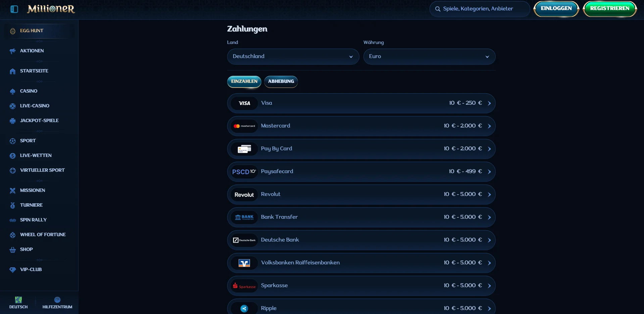Click the Turniere medal icon
Screen dimensions: 644x314
[x=13, y=205]
